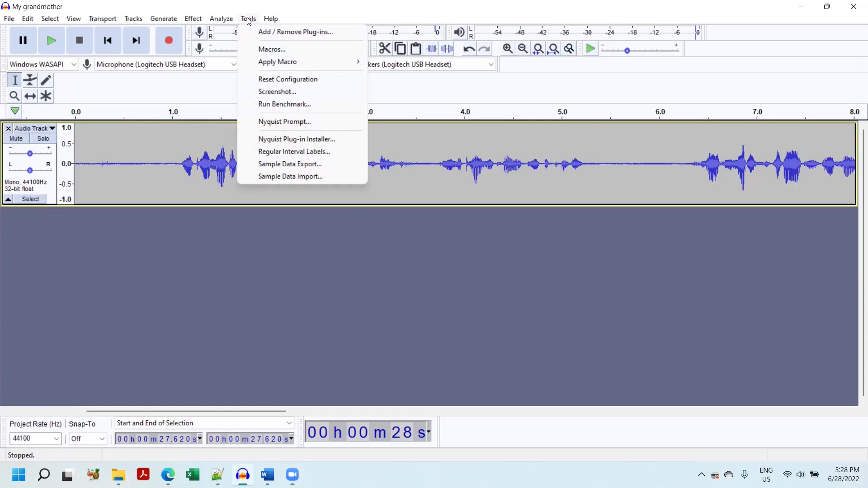Screen dimensions: 868x488
Task: Collapse the track with the up arrow
Action: [x=8, y=199]
